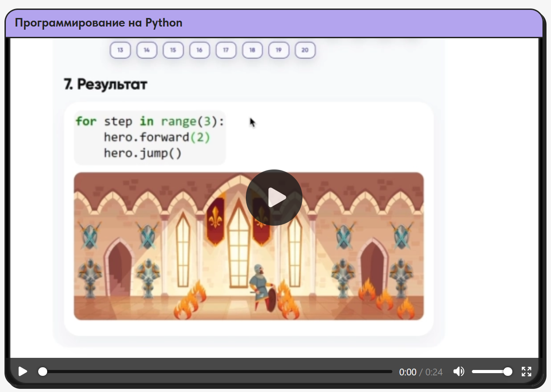Click the step 19 button
This screenshot has height=392, width=551.
pos(279,50)
